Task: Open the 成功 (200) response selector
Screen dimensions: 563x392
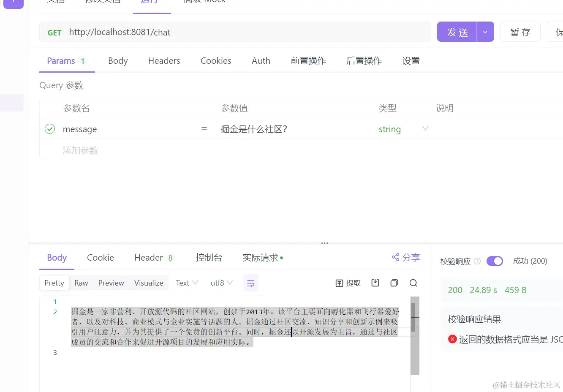Action: (530, 261)
